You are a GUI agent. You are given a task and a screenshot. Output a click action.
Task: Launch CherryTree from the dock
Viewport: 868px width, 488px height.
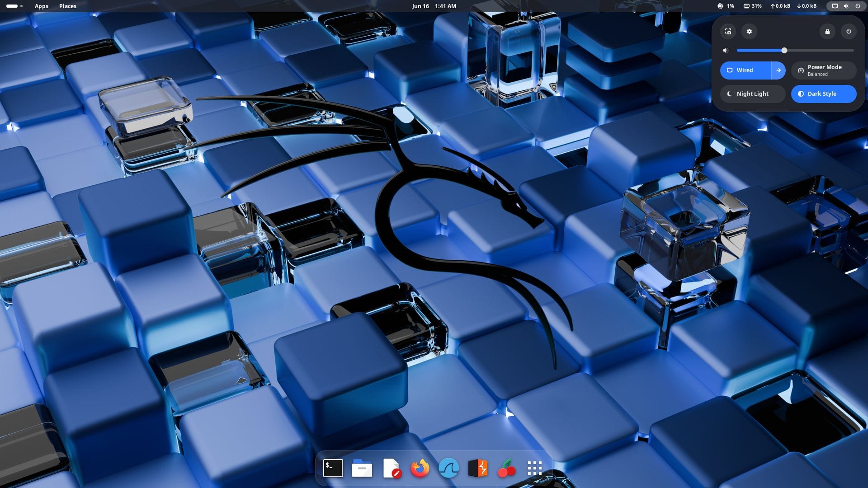[x=506, y=468]
